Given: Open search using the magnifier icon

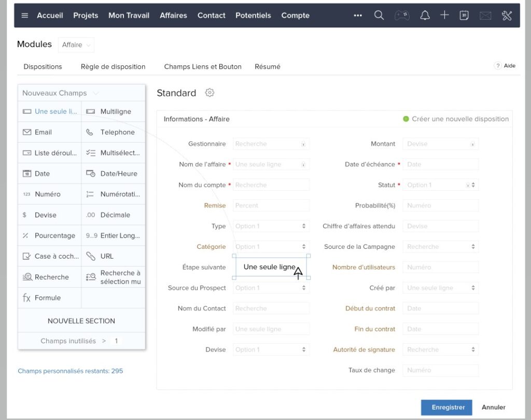Looking at the screenshot, I should coord(379,15).
